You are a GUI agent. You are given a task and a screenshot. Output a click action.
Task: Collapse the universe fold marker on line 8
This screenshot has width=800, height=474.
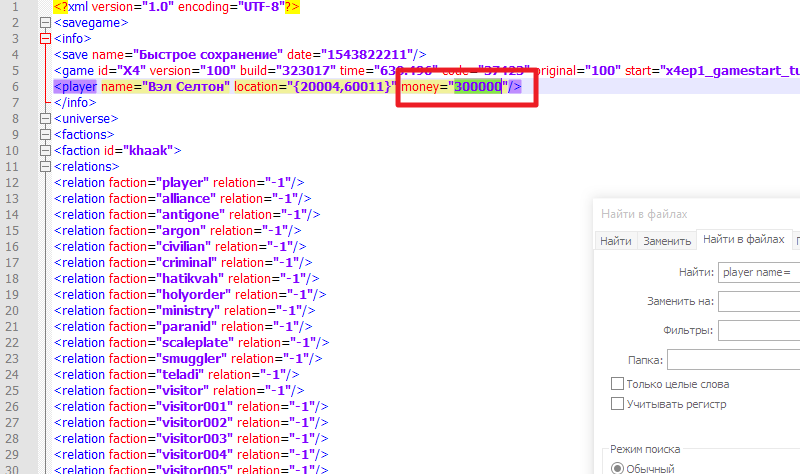pos(45,119)
